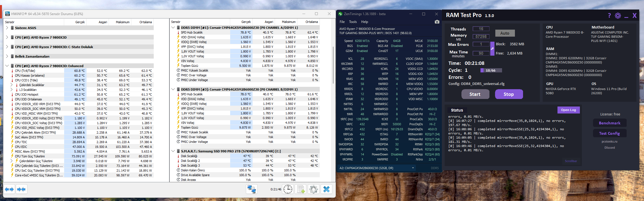Click Disk Sıcaklığı 3 thermometer icon
The height and width of the screenshot is (201, 644).
pyautogui.click(x=178, y=165)
